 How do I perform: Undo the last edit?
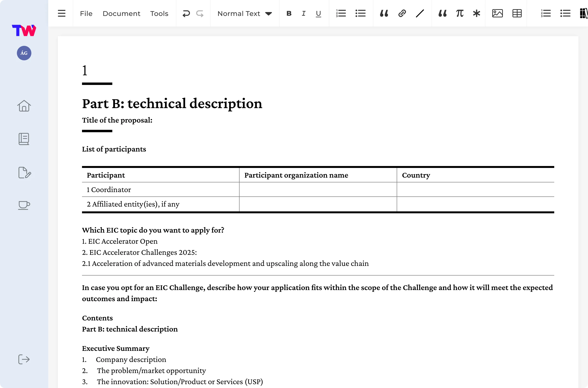pyautogui.click(x=186, y=13)
